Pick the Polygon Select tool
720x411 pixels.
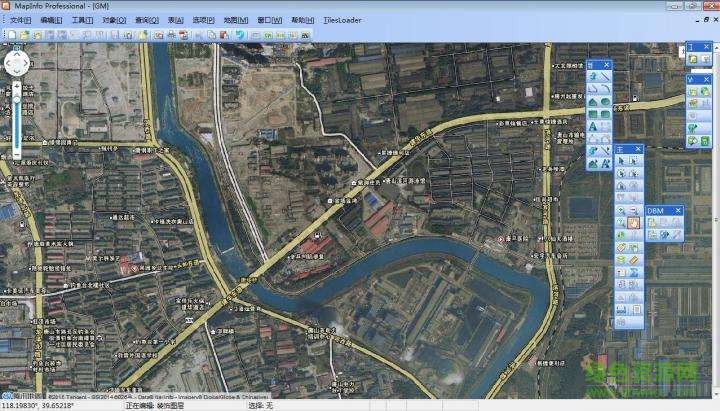(633, 174)
